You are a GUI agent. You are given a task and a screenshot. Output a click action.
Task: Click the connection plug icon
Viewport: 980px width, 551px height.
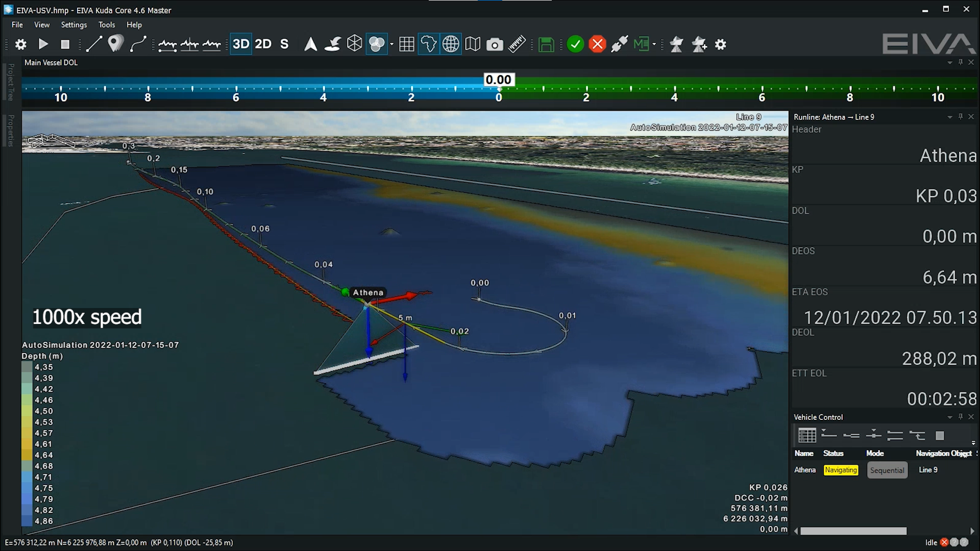[619, 44]
